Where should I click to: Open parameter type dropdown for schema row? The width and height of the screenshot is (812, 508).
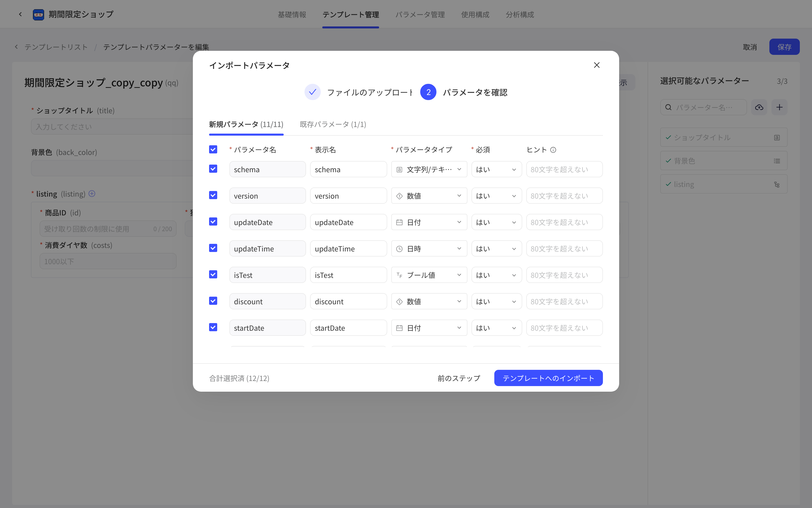(429, 169)
